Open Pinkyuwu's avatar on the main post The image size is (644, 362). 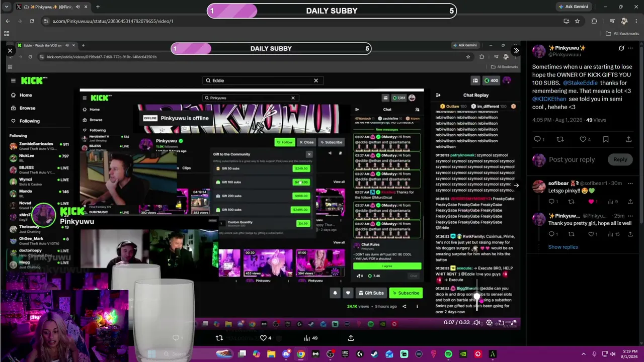(539, 51)
